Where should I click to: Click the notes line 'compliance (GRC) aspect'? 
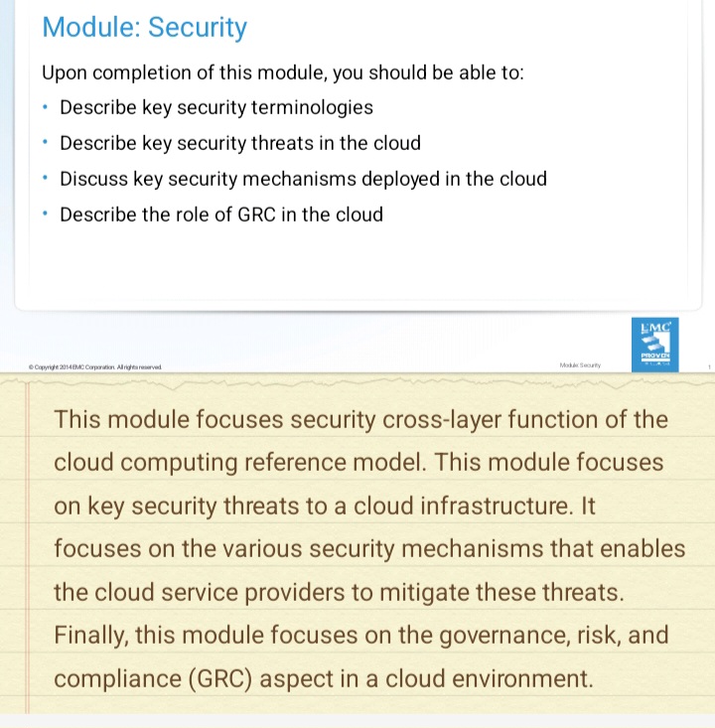324,679
